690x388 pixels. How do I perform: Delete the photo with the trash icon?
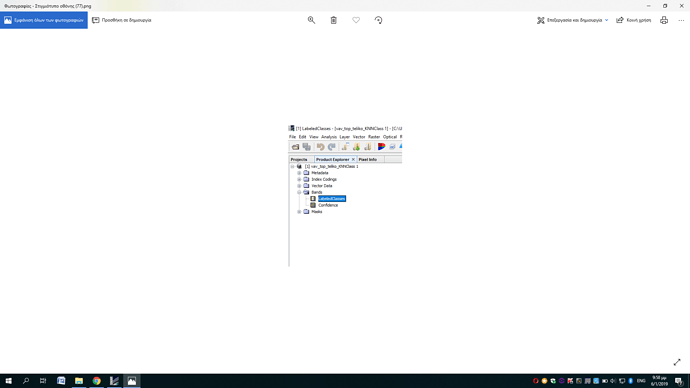tap(334, 20)
